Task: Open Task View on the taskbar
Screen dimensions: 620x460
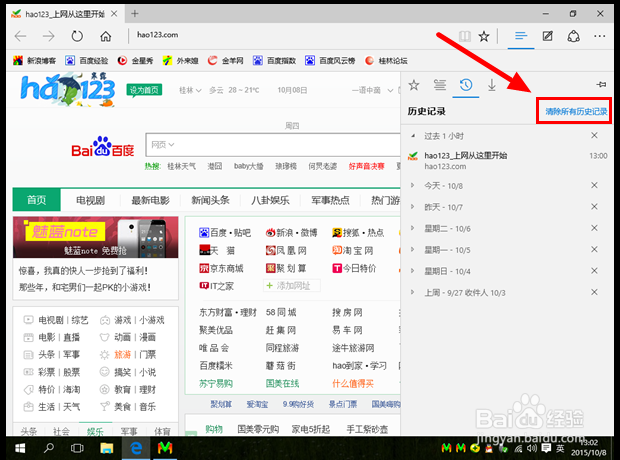Action: pyautogui.click(x=77, y=448)
